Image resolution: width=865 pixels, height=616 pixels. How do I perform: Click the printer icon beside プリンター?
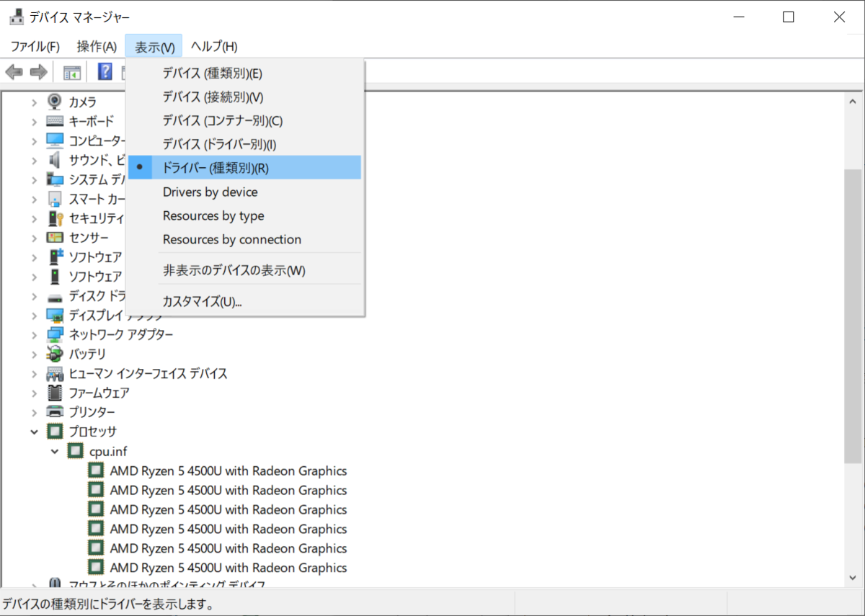pyautogui.click(x=55, y=412)
